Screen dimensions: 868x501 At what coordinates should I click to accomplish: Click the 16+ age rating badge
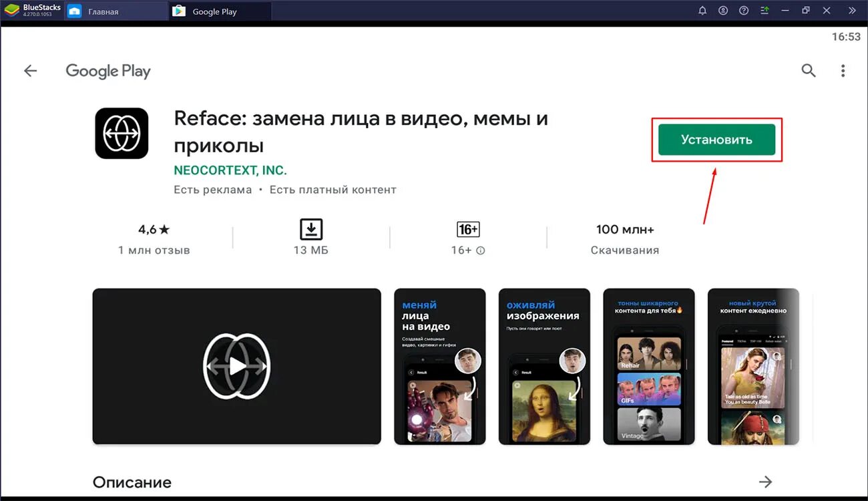[x=468, y=229]
